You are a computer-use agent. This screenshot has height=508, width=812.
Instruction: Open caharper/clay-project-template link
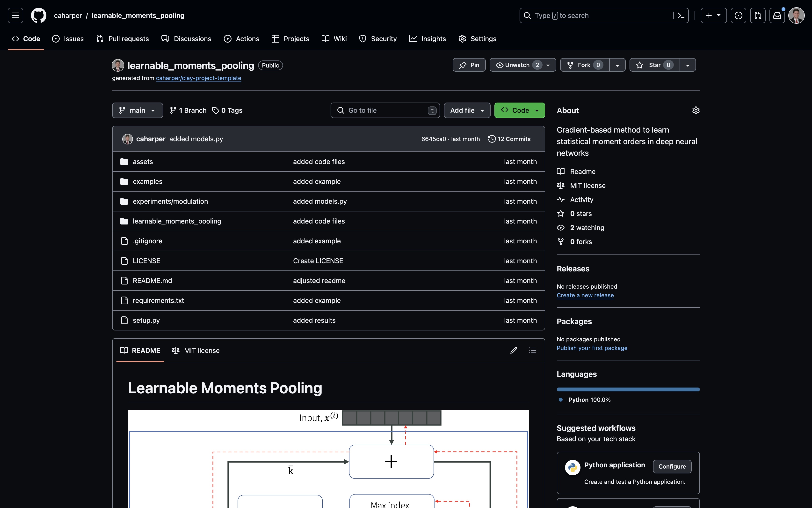click(198, 78)
